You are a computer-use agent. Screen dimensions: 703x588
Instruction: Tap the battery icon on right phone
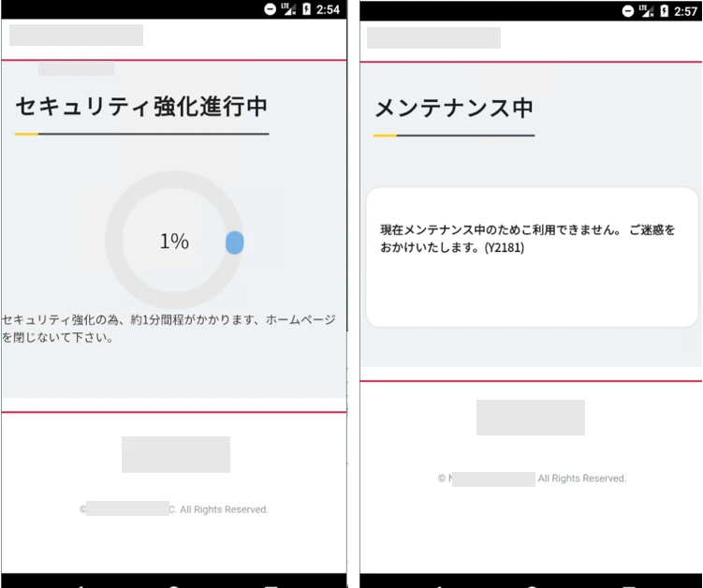click(665, 11)
